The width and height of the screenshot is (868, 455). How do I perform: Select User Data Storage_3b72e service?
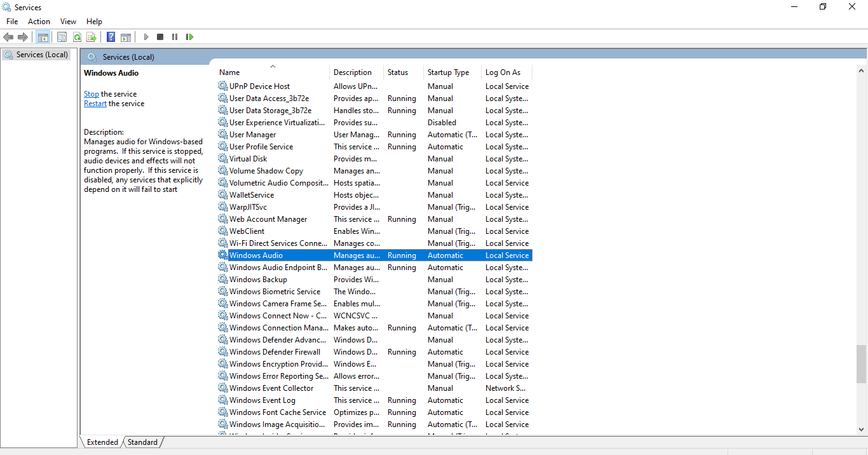tap(374, 110)
